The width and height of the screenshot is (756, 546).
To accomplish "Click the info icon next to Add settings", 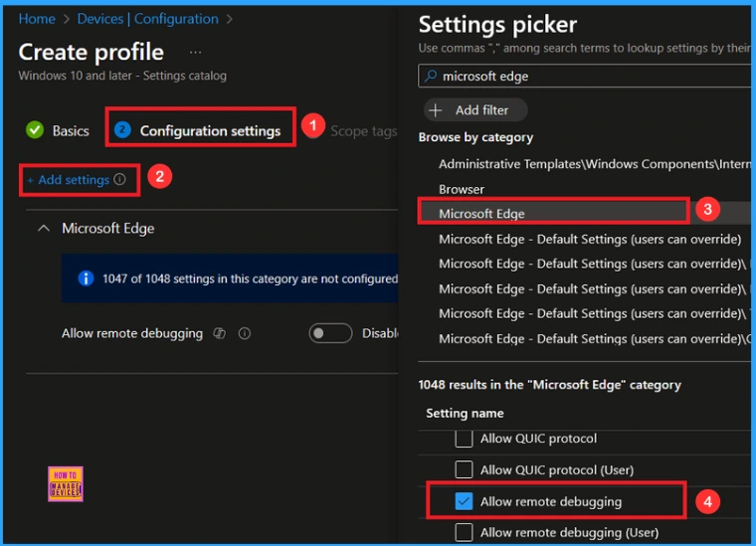I will click(119, 179).
